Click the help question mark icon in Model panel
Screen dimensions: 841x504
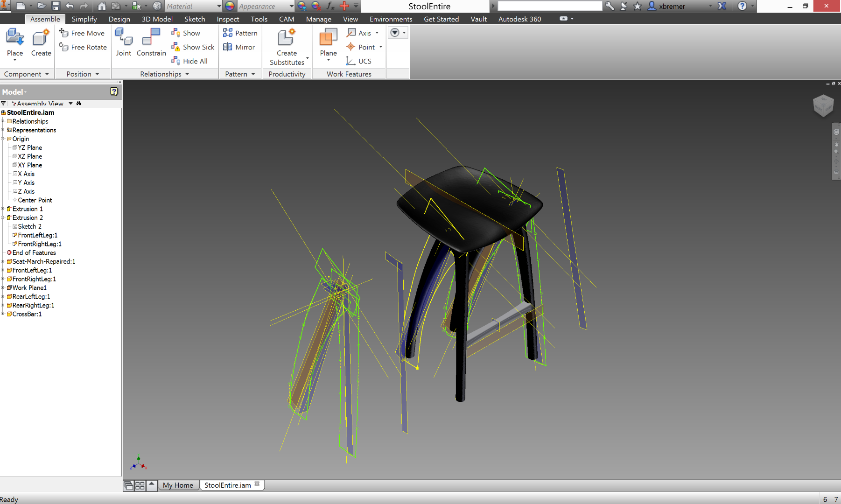click(114, 91)
